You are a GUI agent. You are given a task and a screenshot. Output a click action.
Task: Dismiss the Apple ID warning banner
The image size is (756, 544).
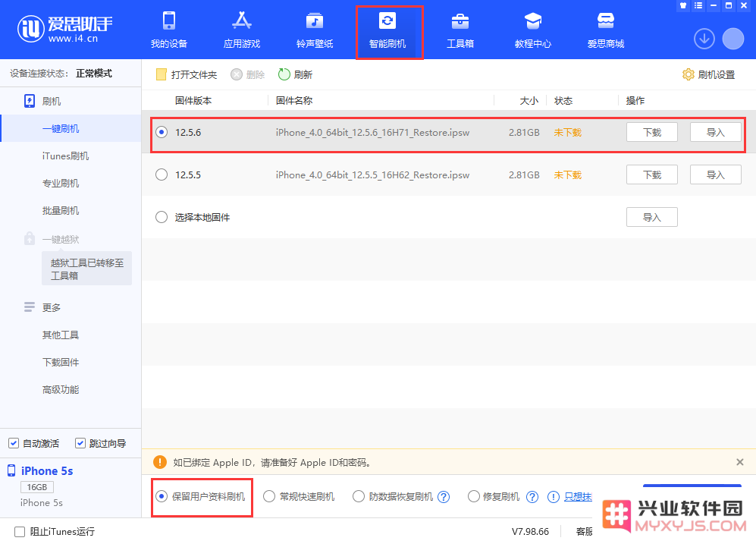739,462
